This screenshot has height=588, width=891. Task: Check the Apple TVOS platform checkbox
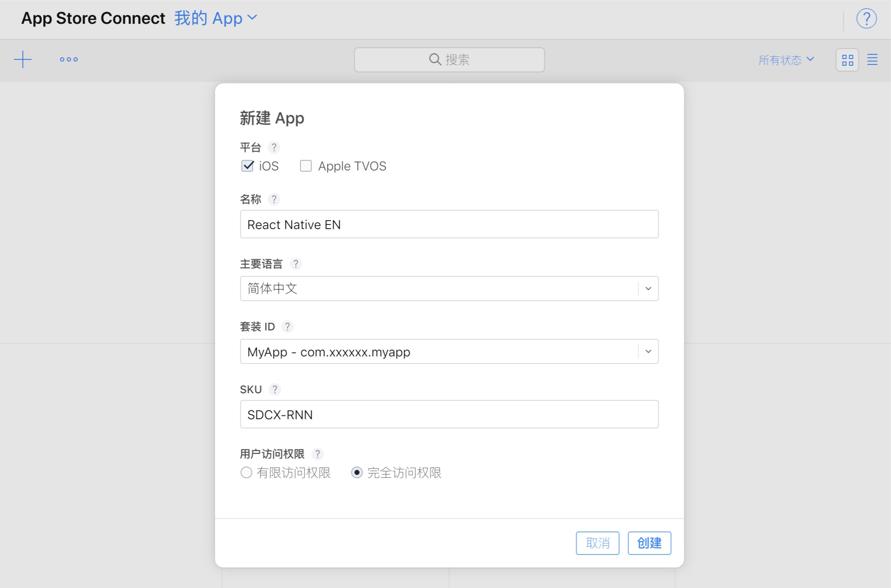[x=306, y=166]
